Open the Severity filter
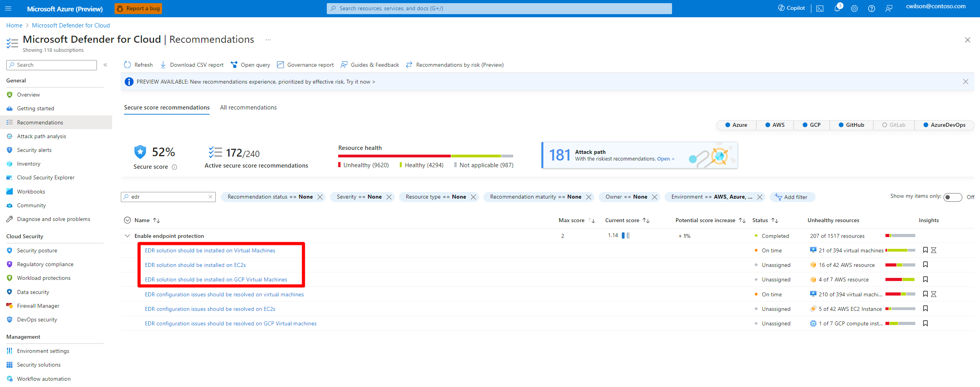 click(x=359, y=197)
